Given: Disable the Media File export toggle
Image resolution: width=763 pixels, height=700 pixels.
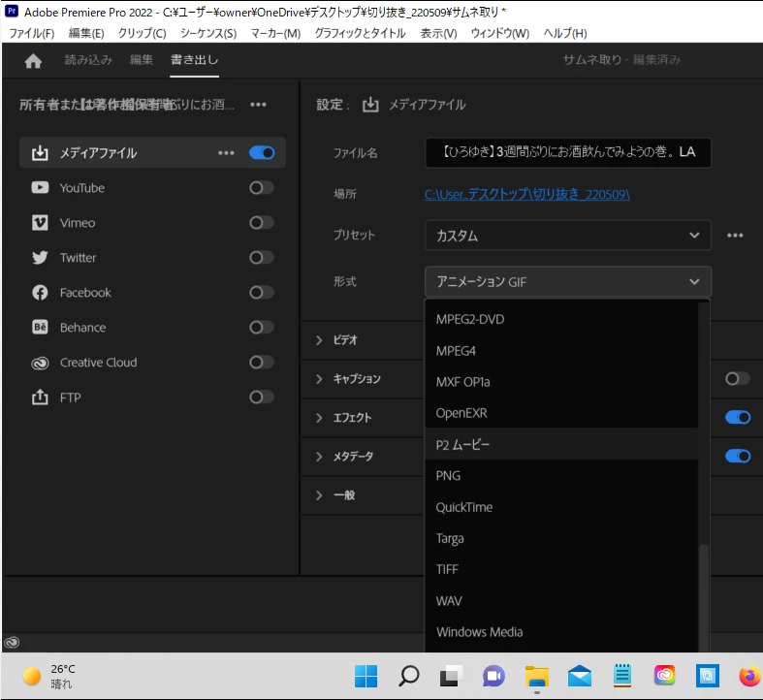Looking at the screenshot, I should 262,153.
